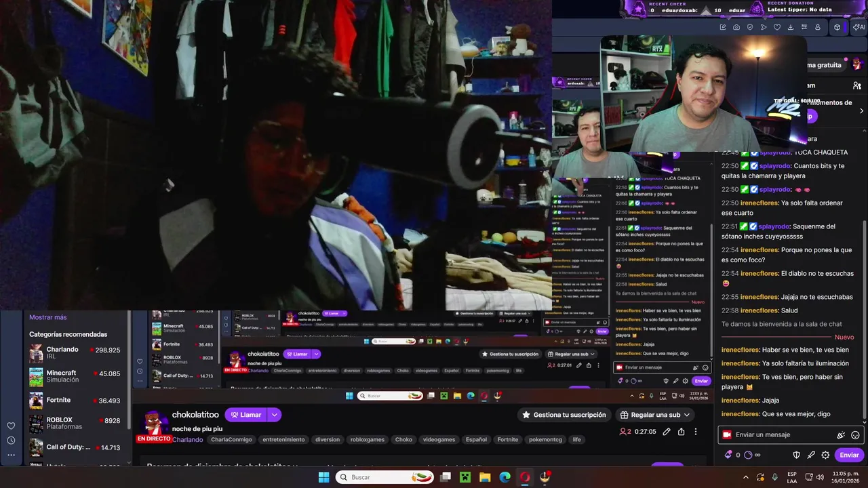Expand the momentos chevron arrow
The image size is (868, 488).
pyautogui.click(x=861, y=110)
